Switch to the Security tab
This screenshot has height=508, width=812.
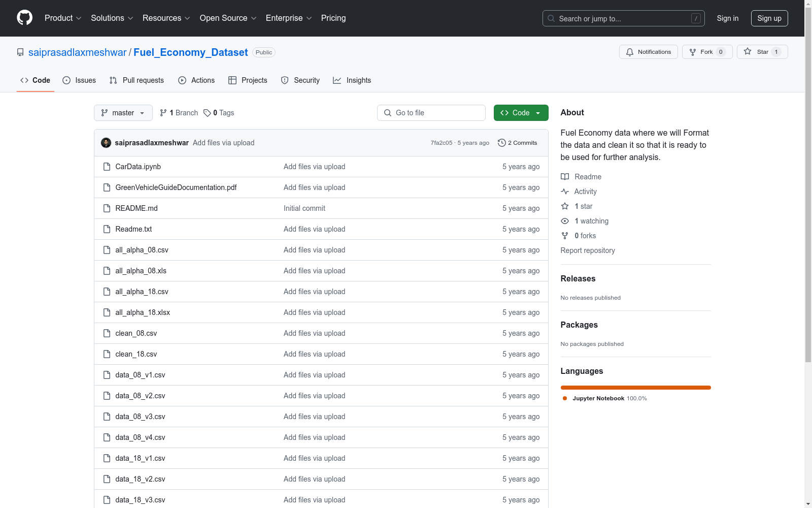tap(300, 80)
